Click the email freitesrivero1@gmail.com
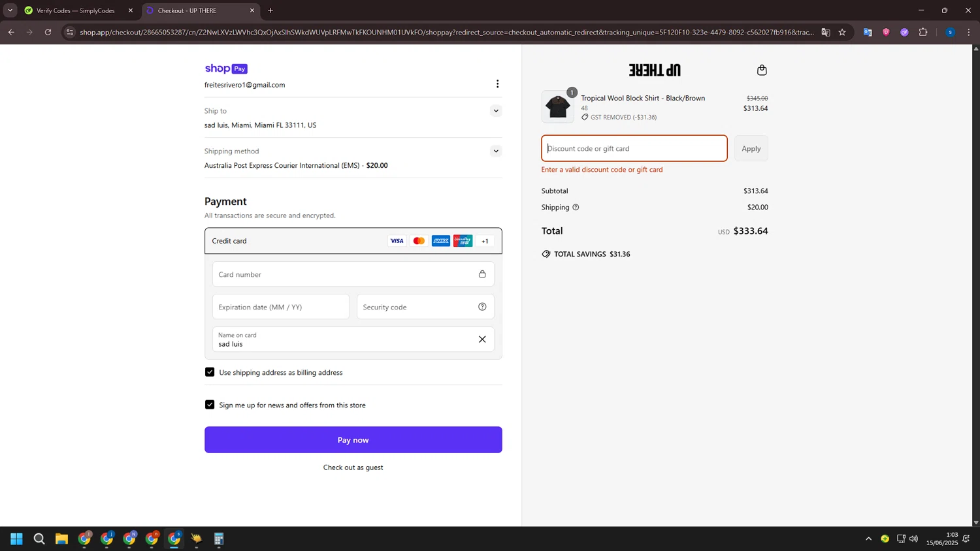The image size is (980, 551). click(x=244, y=85)
